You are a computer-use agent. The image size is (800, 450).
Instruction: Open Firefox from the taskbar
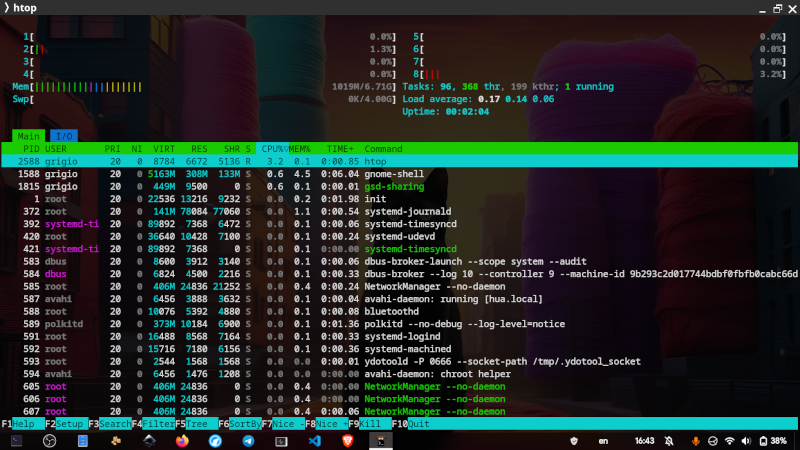(x=181, y=440)
